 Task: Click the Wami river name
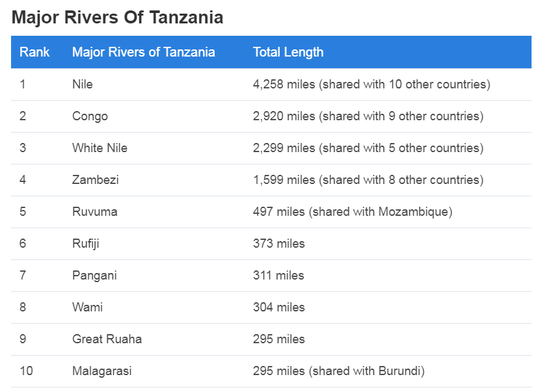pyautogui.click(x=87, y=307)
